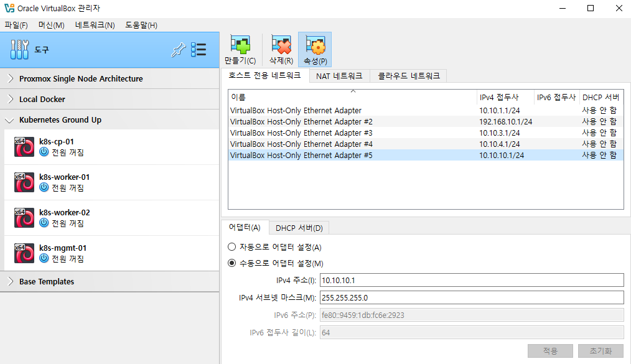Screen dimensions: 631x364
Task: Open the 네트워크(N) menu
Action: pos(95,25)
